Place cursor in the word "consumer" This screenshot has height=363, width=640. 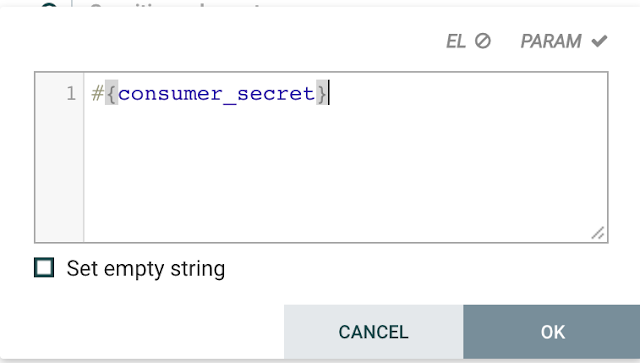coord(170,94)
